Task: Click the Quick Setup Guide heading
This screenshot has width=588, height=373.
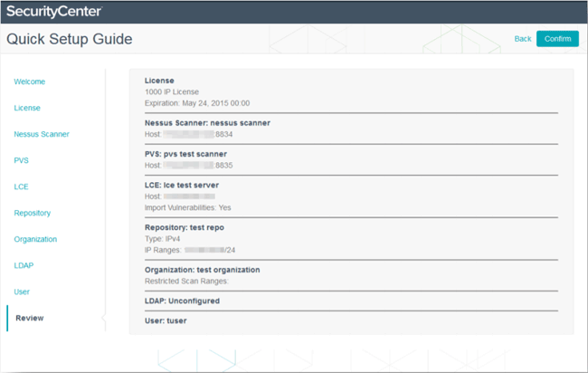Action: pyautogui.click(x=70, y=39)
